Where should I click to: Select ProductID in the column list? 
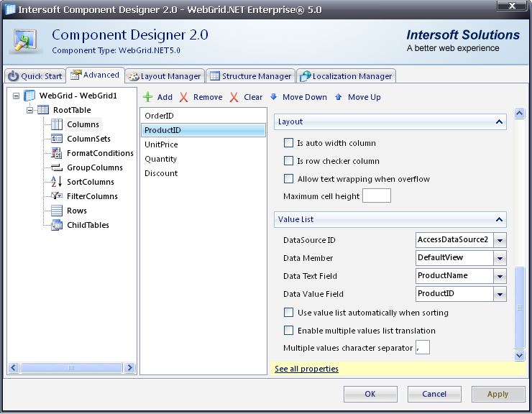pyautogui.click(x=203, y=130)
